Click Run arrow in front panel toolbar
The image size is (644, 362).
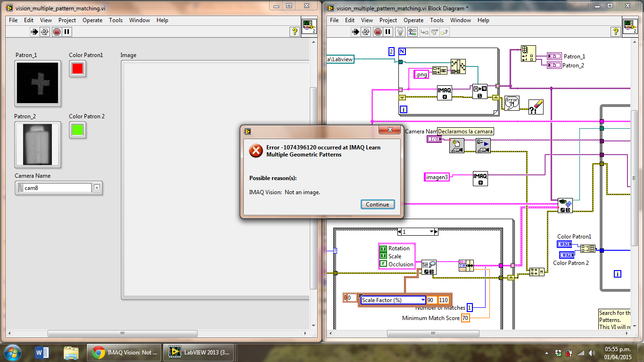(34, 32)
